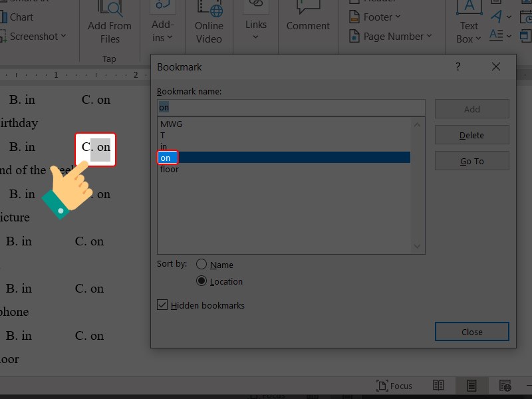Switch to Focus mode in status bar

[394, 386]
